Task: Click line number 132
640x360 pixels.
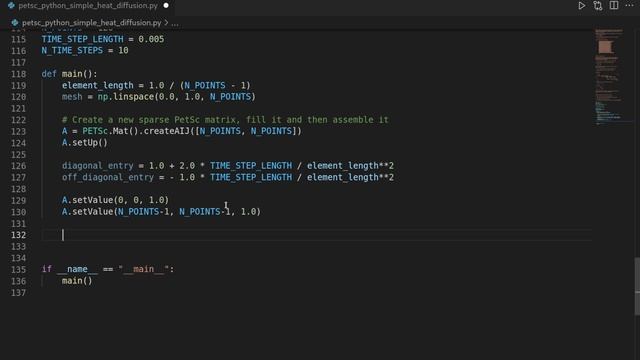Action: [x=18, y=235]
